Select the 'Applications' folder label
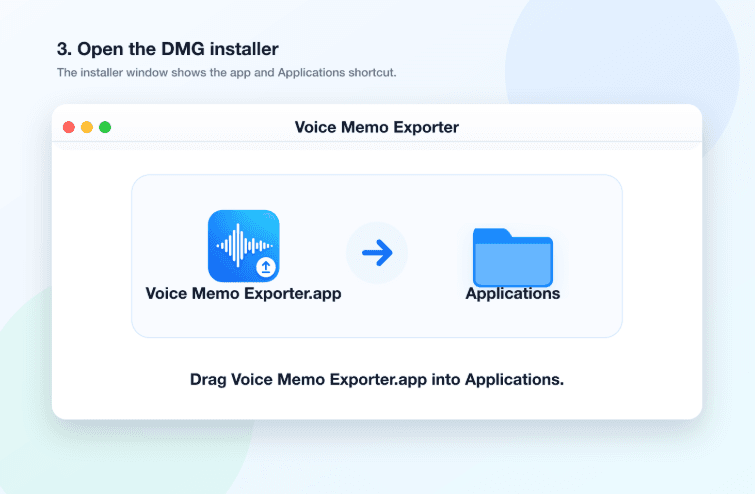This screenshot has height=494, width=755. 513,294
